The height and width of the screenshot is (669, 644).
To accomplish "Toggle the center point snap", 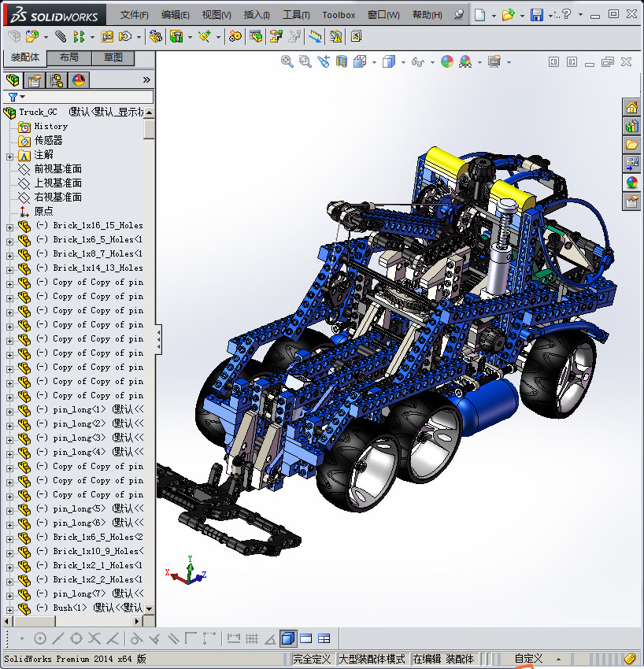I will pos(40,638).
